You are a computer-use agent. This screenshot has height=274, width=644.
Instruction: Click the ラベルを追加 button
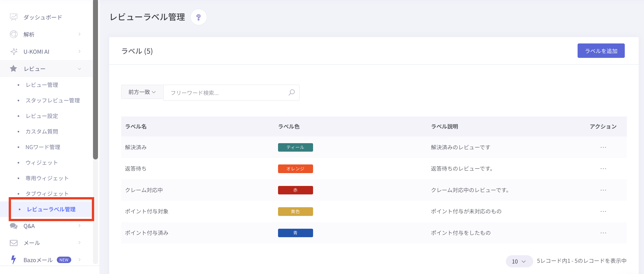click(x=601, y=51)
